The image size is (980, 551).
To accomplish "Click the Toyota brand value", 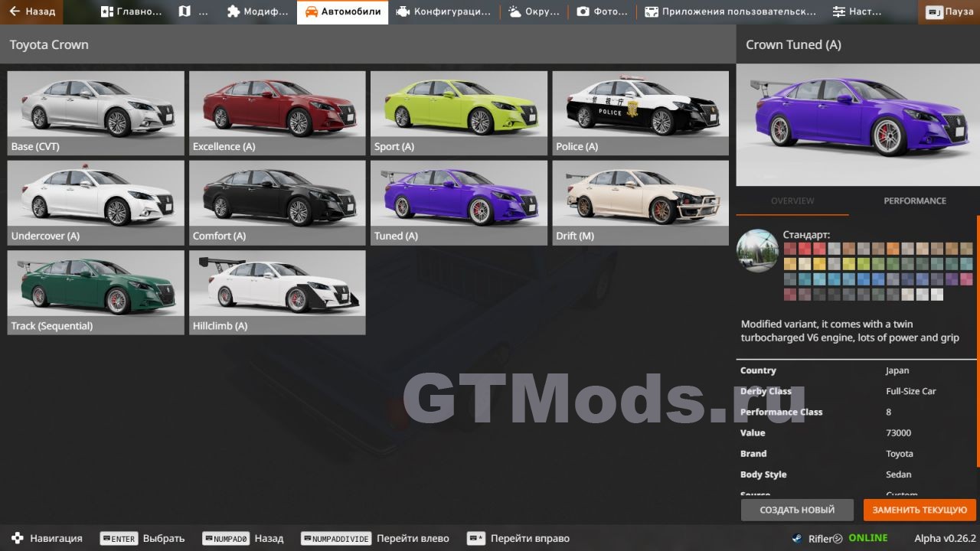I will coord(900,453).
